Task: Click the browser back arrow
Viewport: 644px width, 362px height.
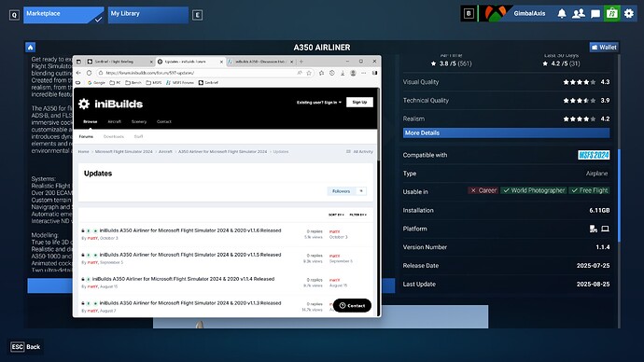Action: click(78, 73)
